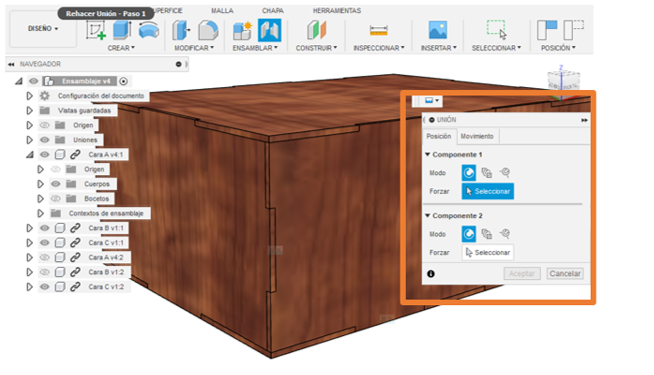
Task: Open the CONSTRUIR dropdown menu
Action: [x=317, y=48]
